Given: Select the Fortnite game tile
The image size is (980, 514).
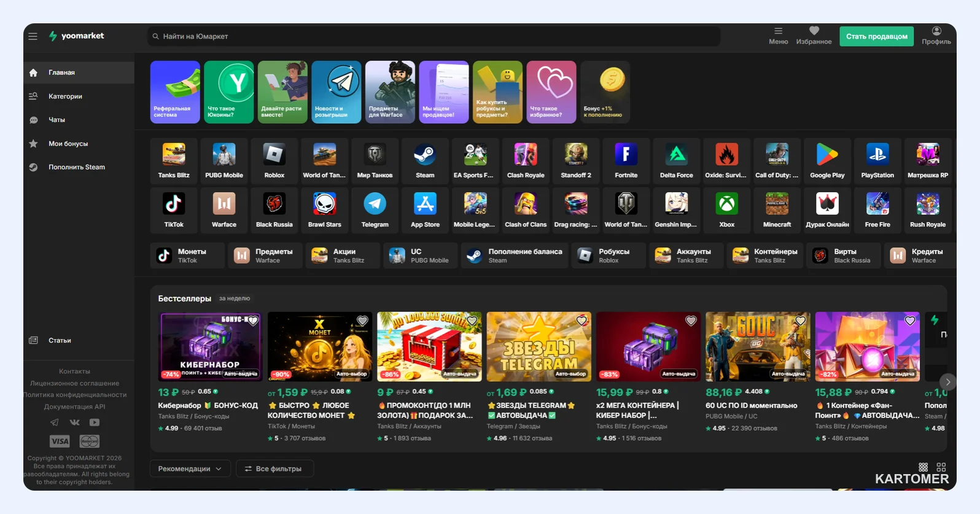Looking at the screenshot, I should tap(626, 160).
